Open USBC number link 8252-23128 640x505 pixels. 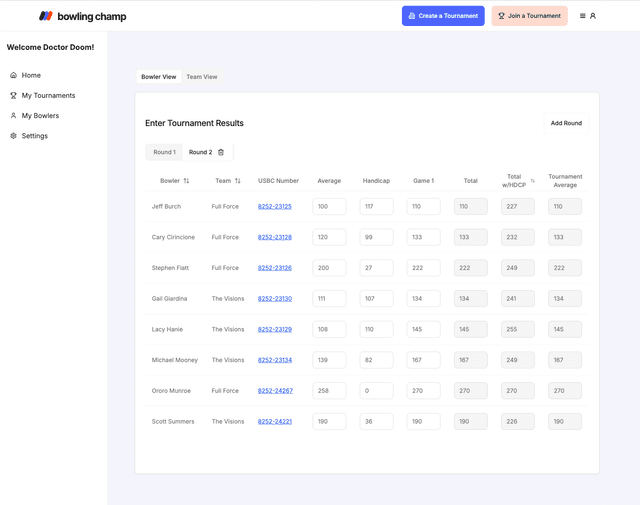point(275,237)
